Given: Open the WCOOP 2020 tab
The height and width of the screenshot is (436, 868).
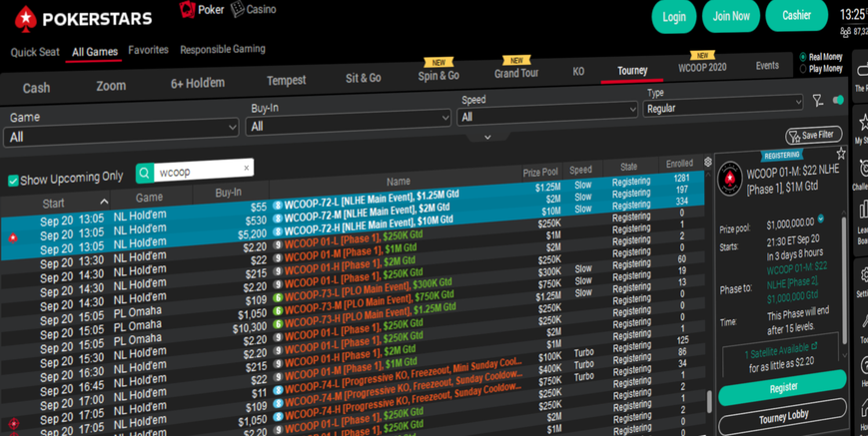Looking at the screenshot, I should (702, 68).
